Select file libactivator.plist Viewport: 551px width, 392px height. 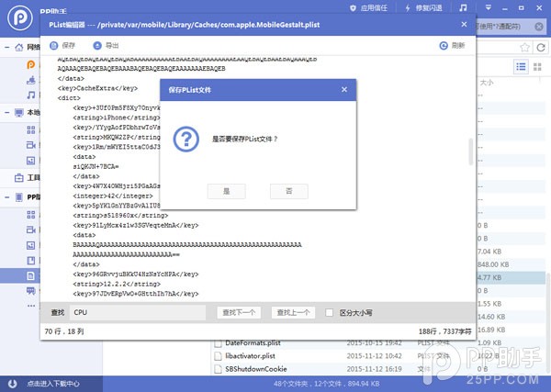click(250, 356)
